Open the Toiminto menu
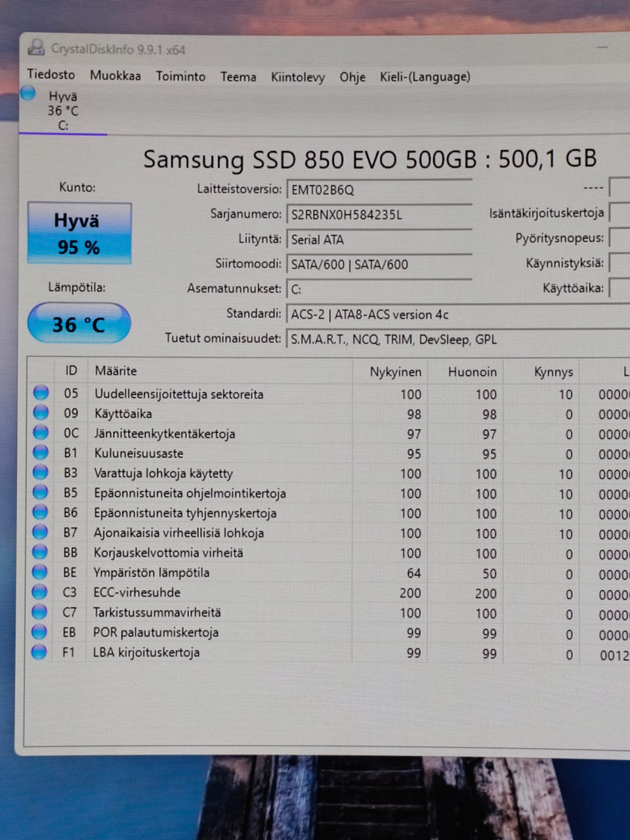The width and height of the screenshot is (630, 840). pyautogui.click(x=180, y=76)
